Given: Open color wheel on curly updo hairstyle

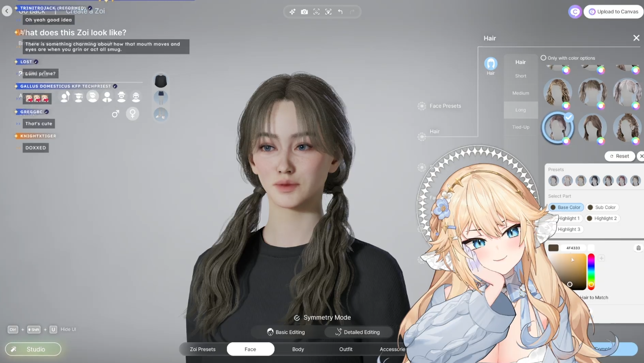Looking at the screenshot, I should (635, 141).
